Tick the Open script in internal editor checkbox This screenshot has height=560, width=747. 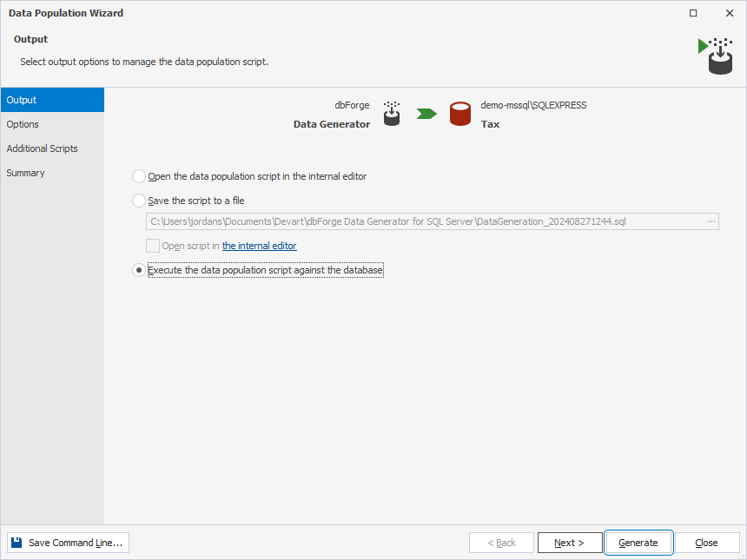click(153, 246)
